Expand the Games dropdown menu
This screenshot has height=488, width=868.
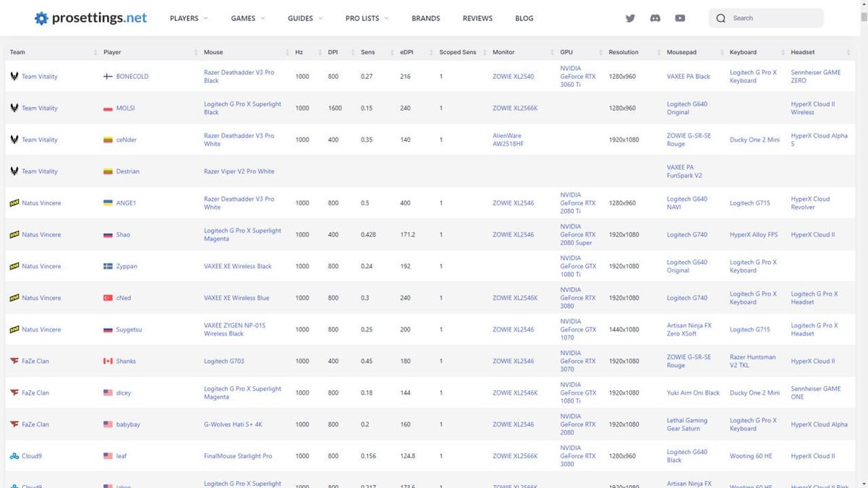point(248,18)
